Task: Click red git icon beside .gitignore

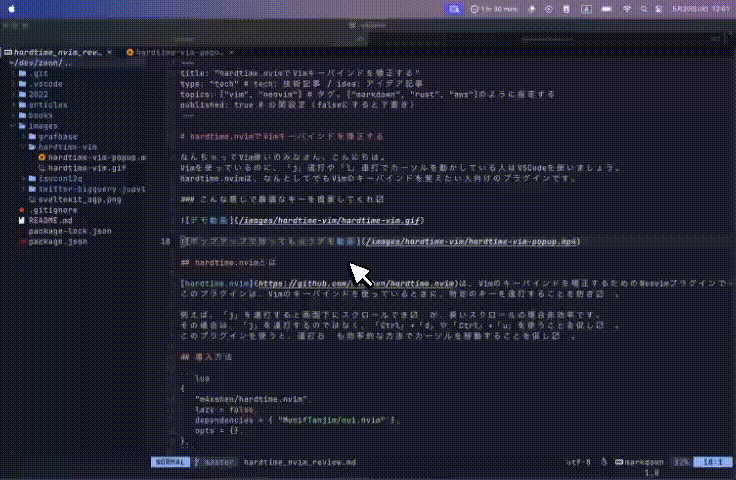Action: [x=22, y=210]
